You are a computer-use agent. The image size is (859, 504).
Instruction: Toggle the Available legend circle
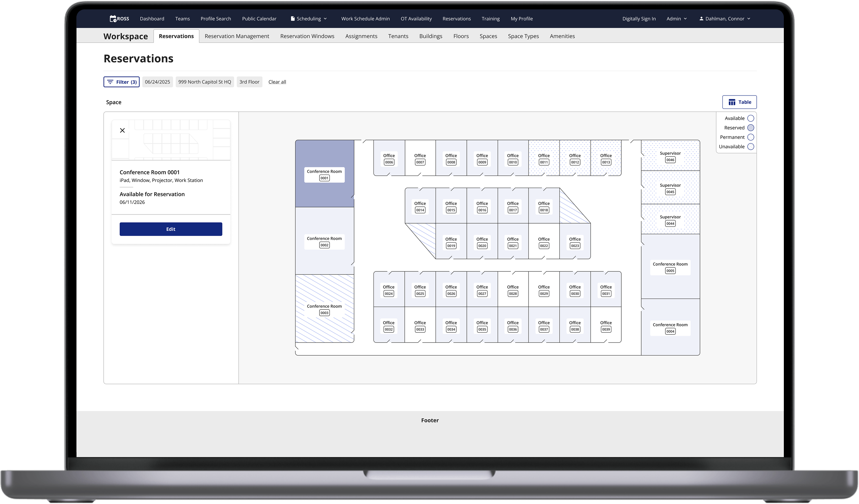(751, 119)
